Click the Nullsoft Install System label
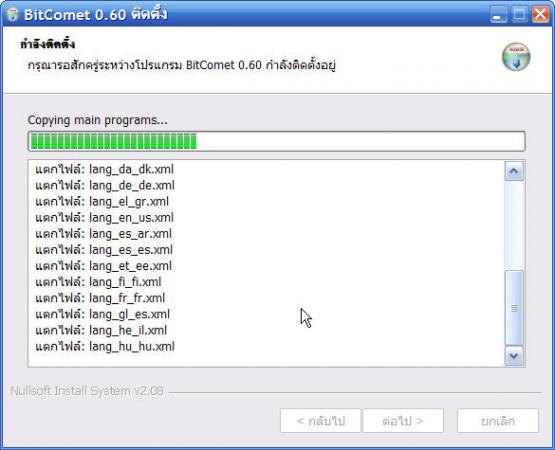Image resolution: width=555 pixels, height=450 pixels. click(87, 391)
